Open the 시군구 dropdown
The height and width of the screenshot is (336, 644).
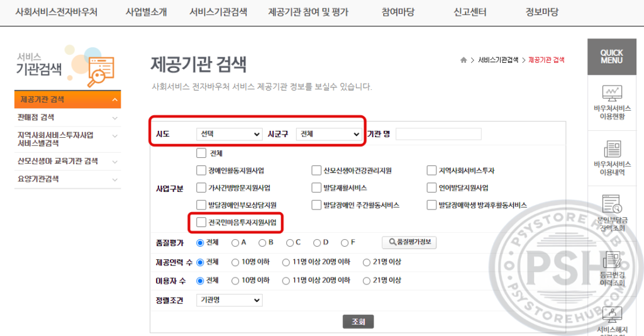click(329, 134)
